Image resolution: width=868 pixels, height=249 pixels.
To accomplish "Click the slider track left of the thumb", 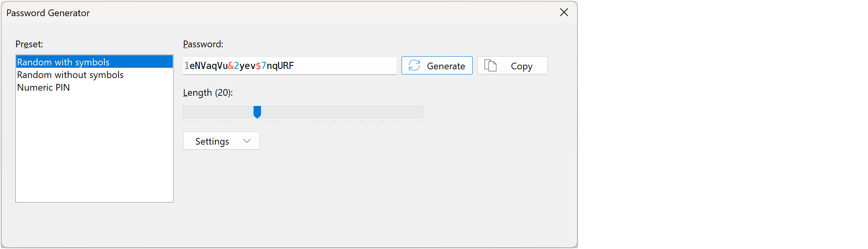I will [217, 112].
